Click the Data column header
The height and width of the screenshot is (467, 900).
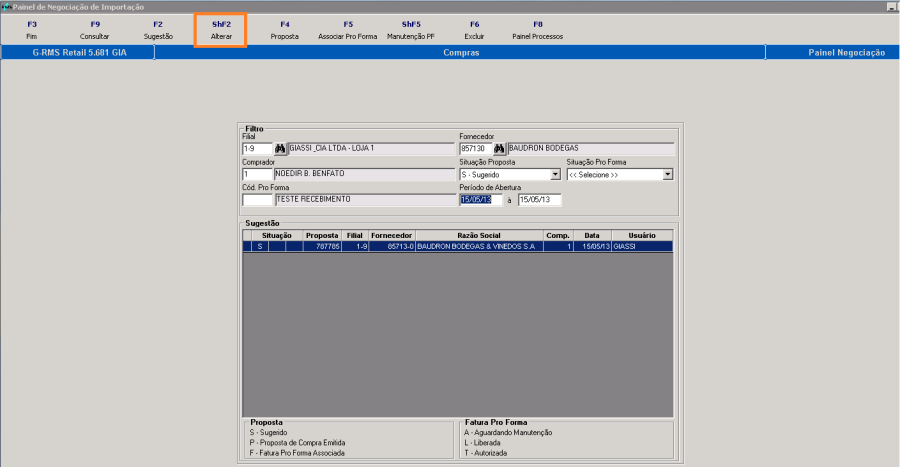pos(592,235)
